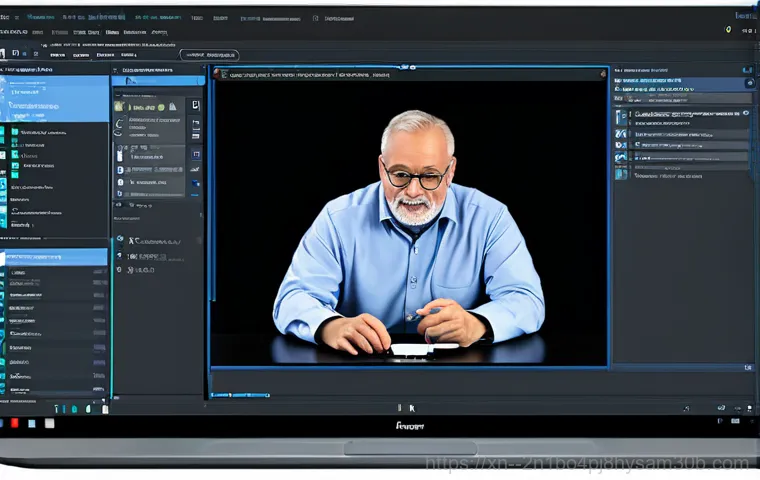Select the blue highlighted header row in the lower-left list
This screenshot has height=480, width=760.
tap(56, 257)
